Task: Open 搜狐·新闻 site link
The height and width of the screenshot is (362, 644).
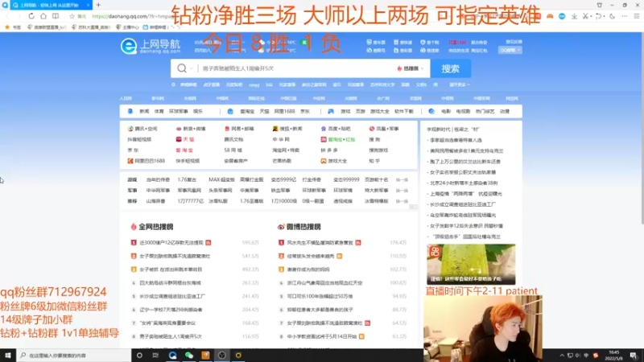Action: 287,129
